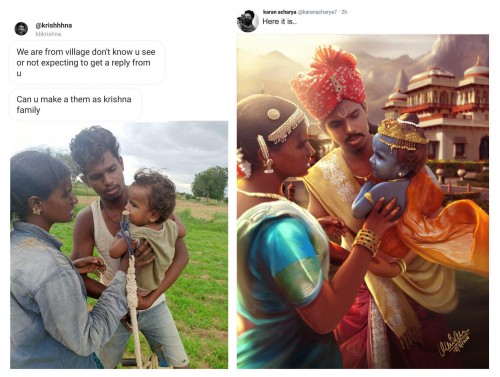The width and height of the screenshot is (500, 377).
Task: Click baby Krishna's golden crown
Action: coord(402,134)
